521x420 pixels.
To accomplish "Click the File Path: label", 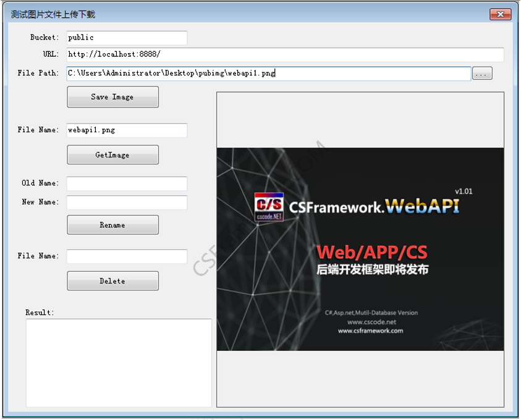I will [x=38, y=73].
